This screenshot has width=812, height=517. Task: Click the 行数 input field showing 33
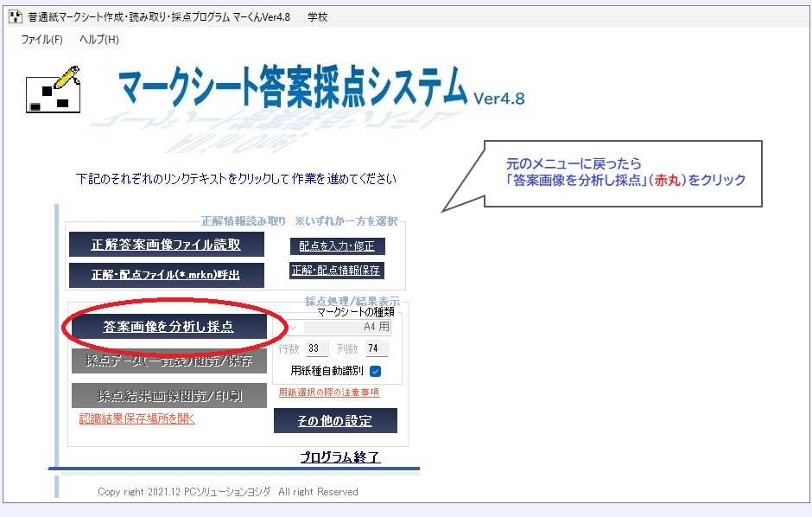coord(316,349)
